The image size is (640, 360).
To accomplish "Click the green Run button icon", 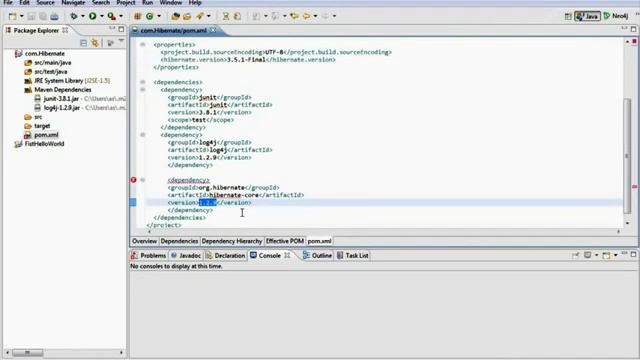I will click(93, 16).
